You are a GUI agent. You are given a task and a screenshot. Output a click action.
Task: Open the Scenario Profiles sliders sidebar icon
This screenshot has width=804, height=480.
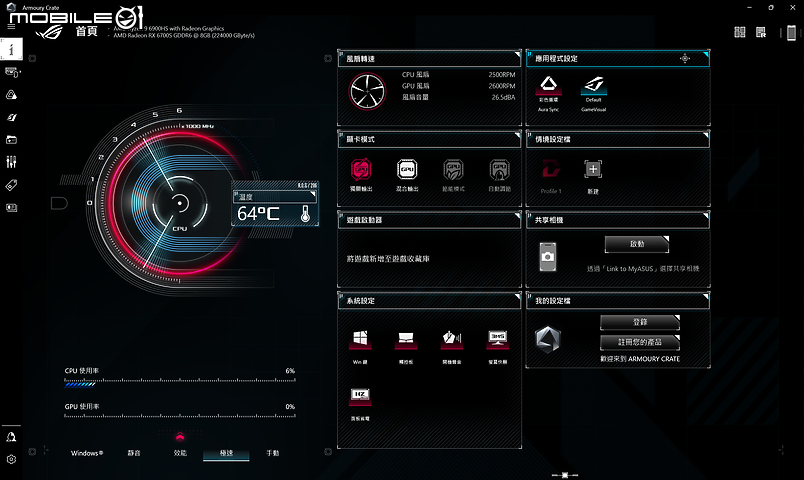tap(11, 162)
